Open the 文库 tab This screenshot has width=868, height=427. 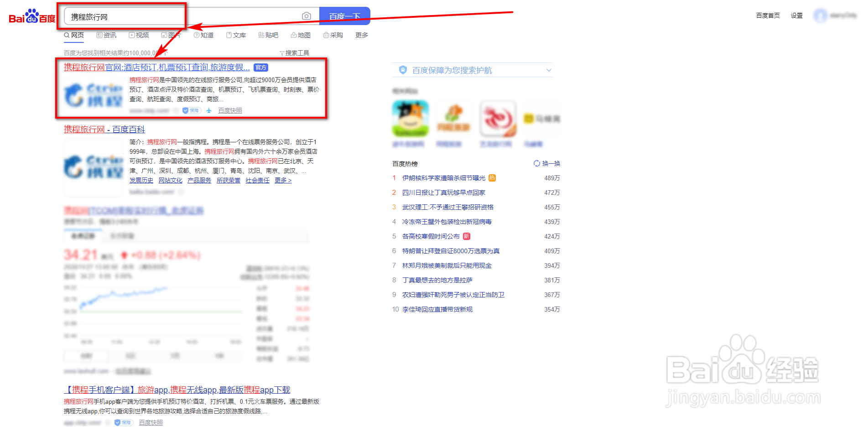point(236,35)
